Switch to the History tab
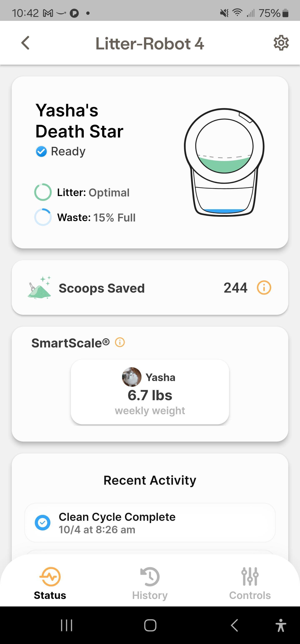Image resolution: width=300 pixels, height=644 pixels. [x=150, y=583]
